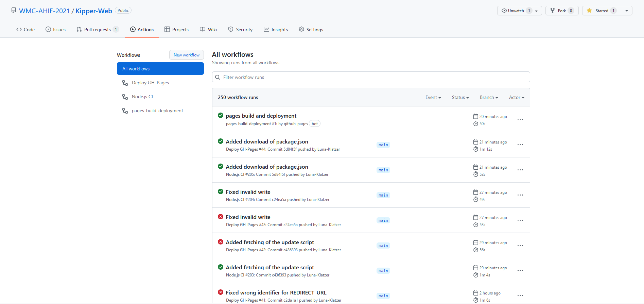Open Added fetching update script Node.js #203 run
This screenshot has width=644, height=304.
pos(270,267)
